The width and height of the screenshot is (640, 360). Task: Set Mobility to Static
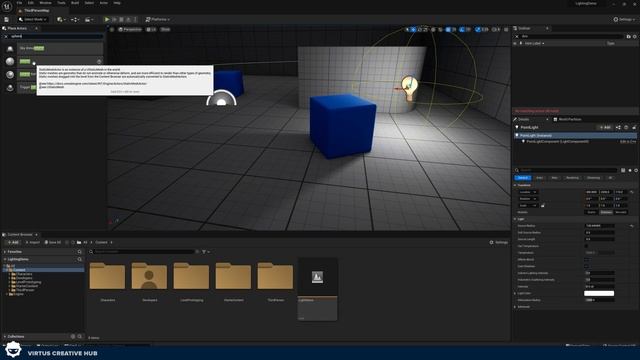pyautogui.click(x=591, y=212)
